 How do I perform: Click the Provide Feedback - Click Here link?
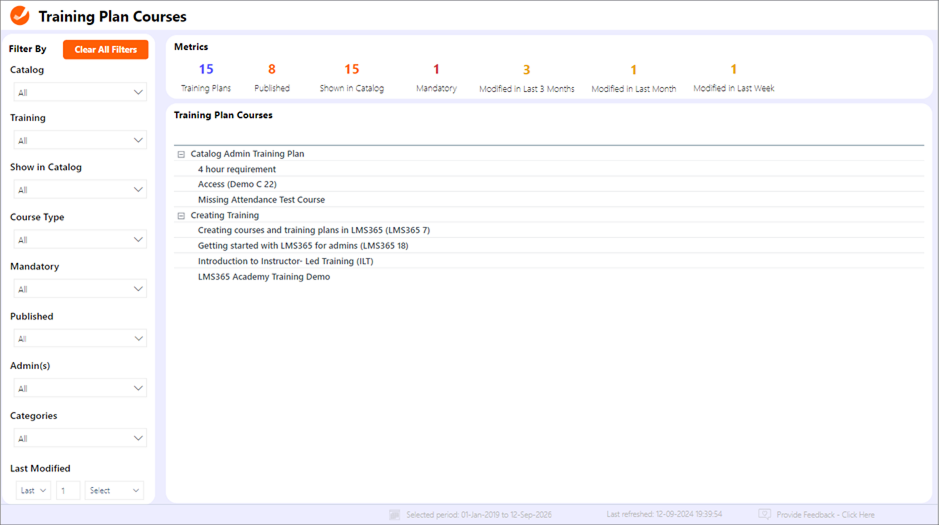coord(825,515)
